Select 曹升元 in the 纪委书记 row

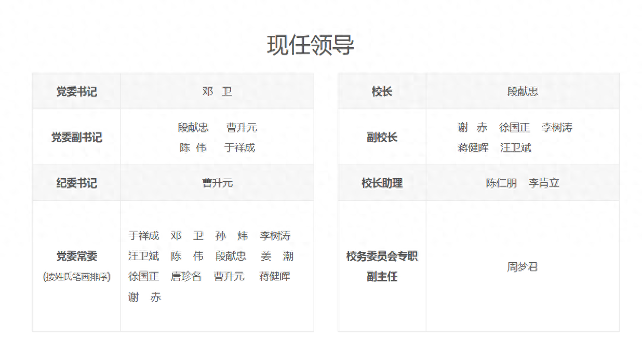tap(217, 183)
